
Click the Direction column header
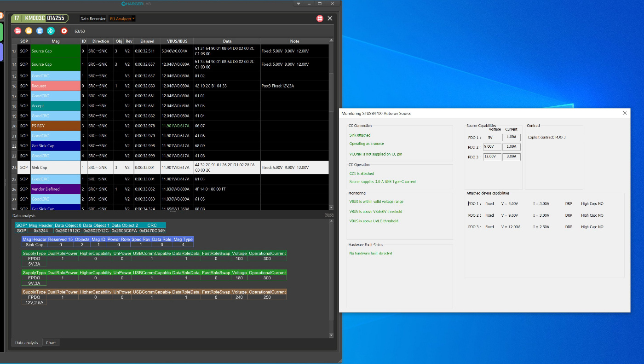coord(101,41)
